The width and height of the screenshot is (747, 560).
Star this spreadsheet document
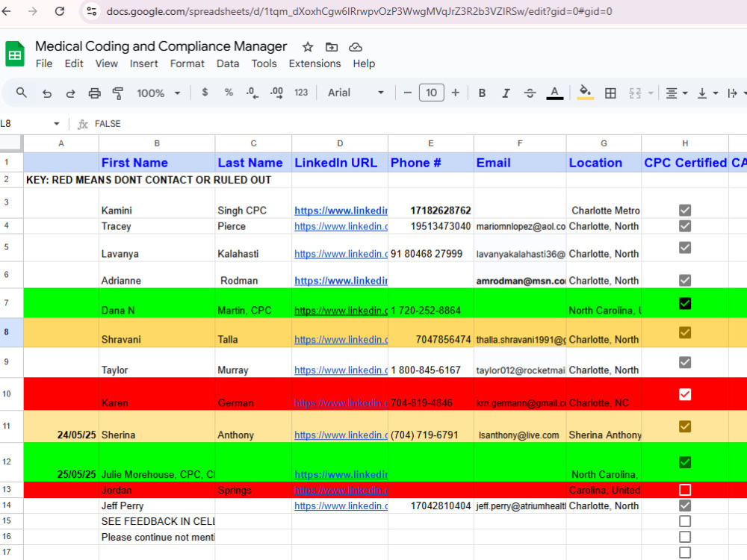[x=308, y=46]
